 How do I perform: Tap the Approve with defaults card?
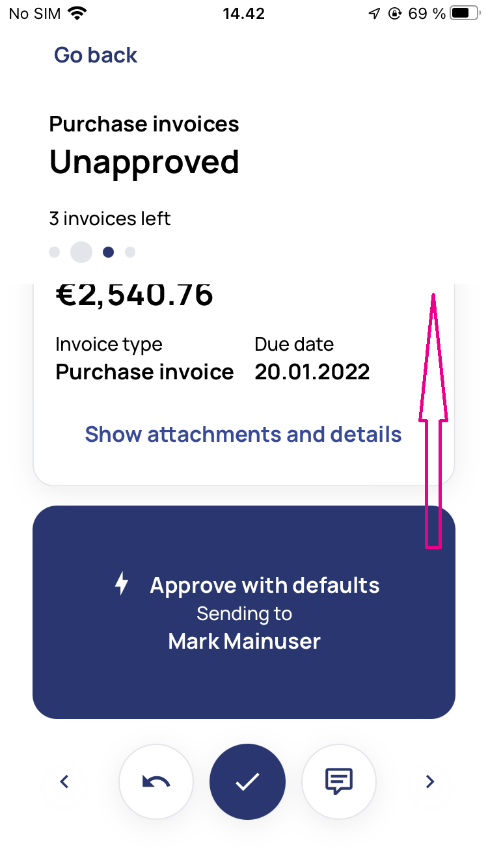pos(244,612)
